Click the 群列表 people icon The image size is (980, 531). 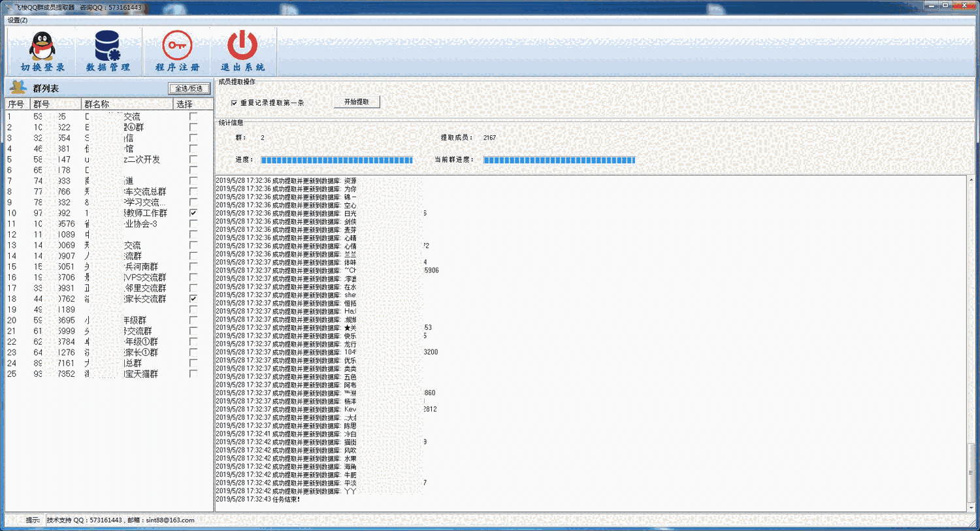coord(18,88)
